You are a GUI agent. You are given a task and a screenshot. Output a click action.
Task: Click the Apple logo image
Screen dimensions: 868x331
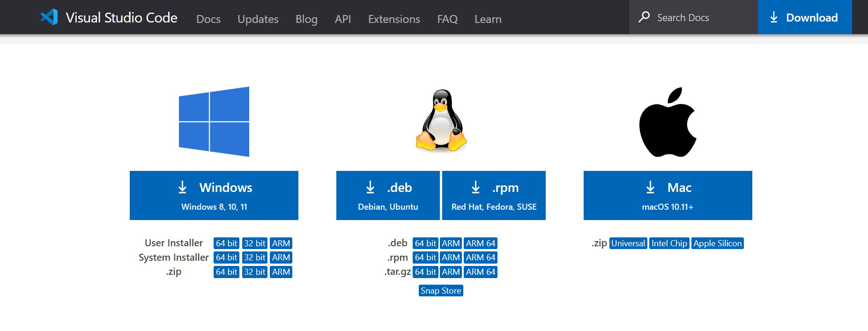point(668,122)
